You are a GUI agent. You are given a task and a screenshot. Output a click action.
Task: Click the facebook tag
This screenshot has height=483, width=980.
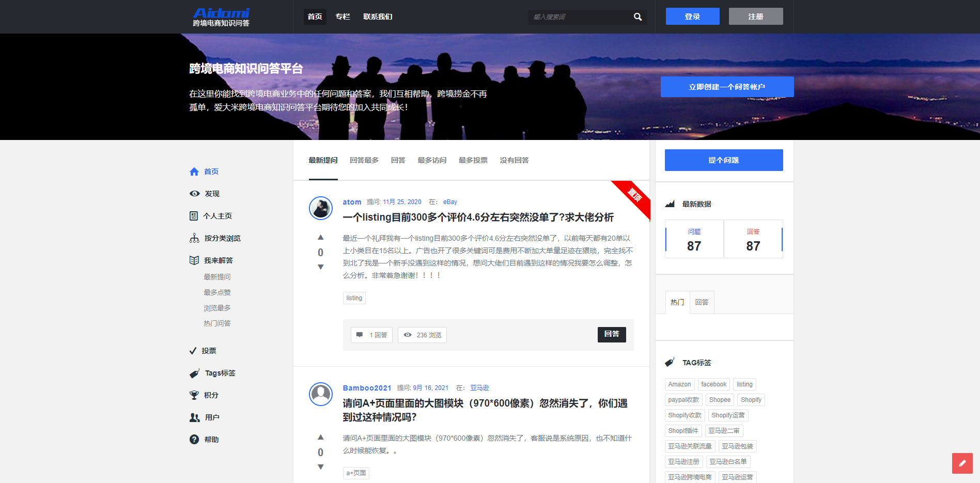pyautogui.click(x=714, y=384)
